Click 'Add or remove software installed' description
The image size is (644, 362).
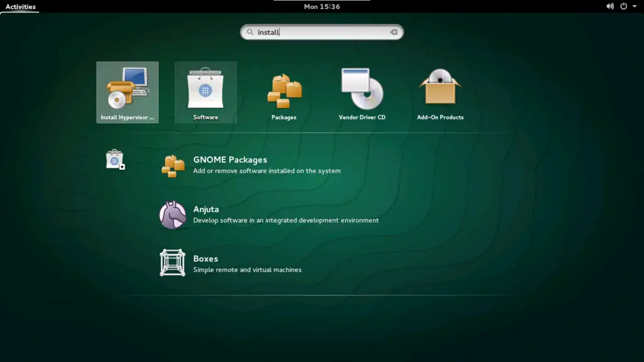[267, 171]
